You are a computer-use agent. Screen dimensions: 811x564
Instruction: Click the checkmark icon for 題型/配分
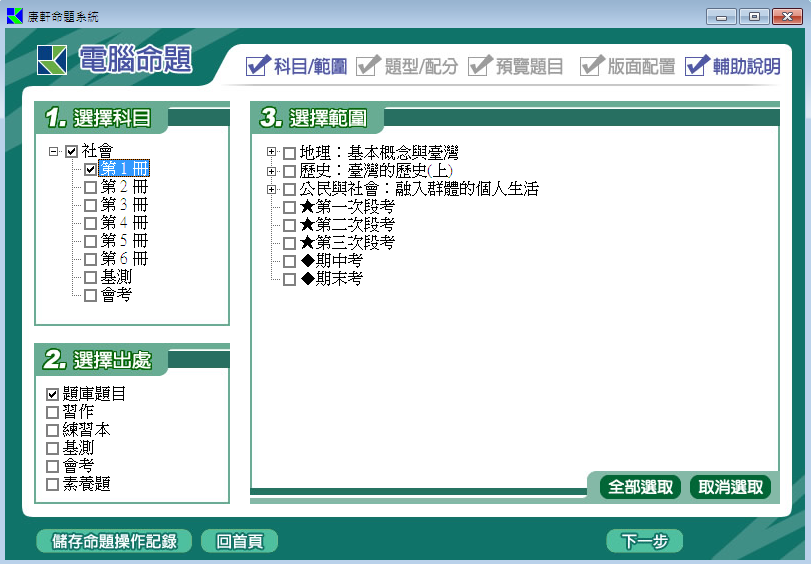(x=368, y=66)
